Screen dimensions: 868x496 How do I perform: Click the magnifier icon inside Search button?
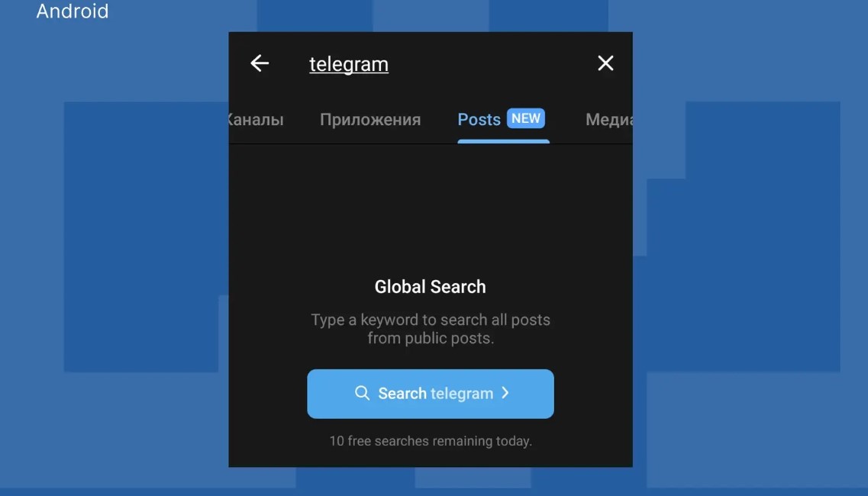click(362, 393)
